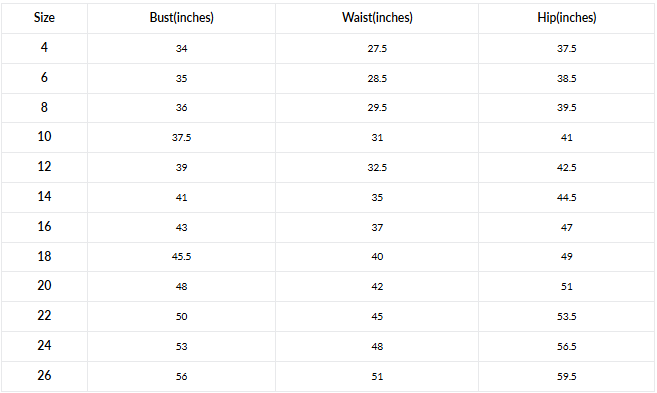Viewport: 657px width, 393px height.
Task: Click bust value 45.5 for size 18
Action: [x=181, y=256]
